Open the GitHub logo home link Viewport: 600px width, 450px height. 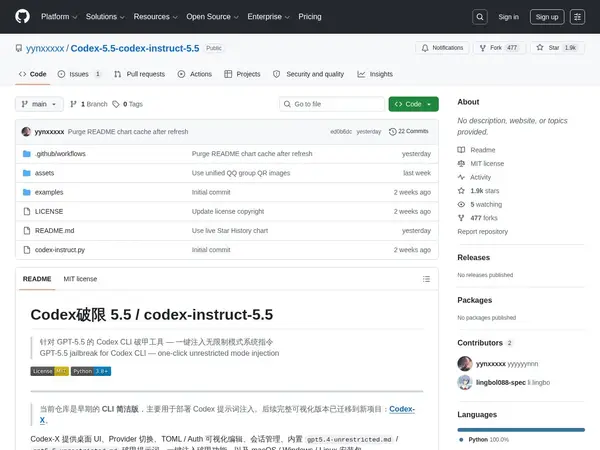(x=22, y=16)
